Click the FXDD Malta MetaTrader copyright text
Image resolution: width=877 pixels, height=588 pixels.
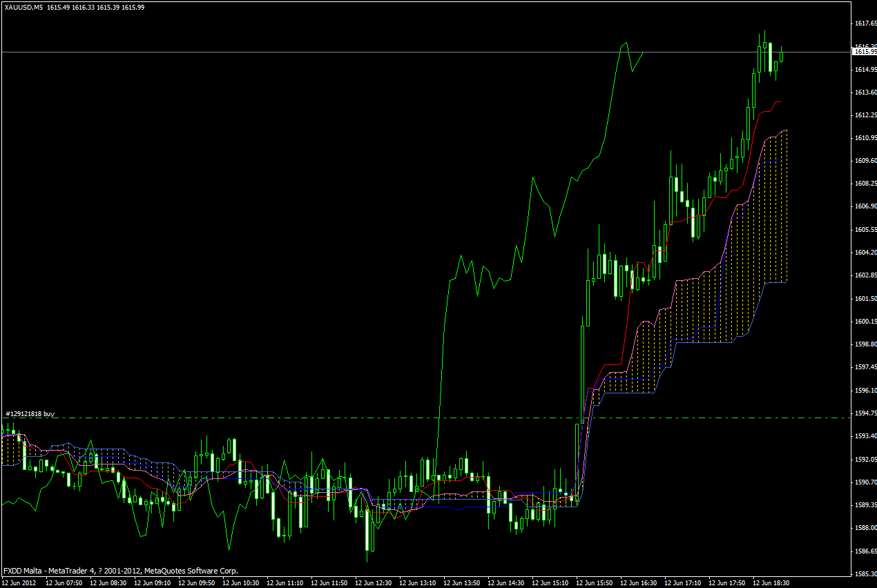pos(121,571)
